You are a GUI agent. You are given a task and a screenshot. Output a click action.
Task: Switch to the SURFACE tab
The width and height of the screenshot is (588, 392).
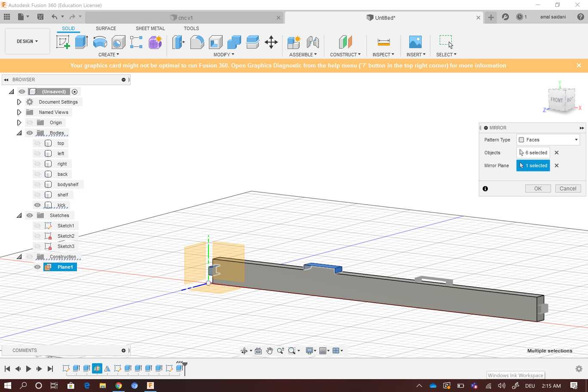point(106,28)
